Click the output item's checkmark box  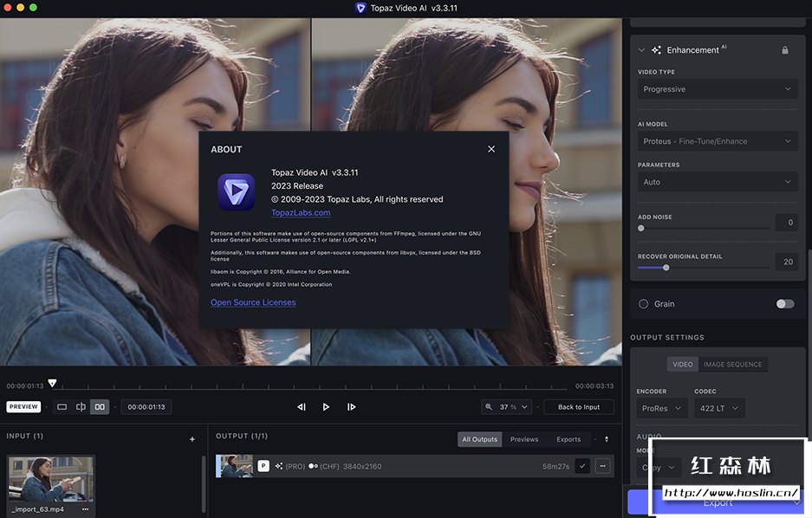click(x=582, y=466)
